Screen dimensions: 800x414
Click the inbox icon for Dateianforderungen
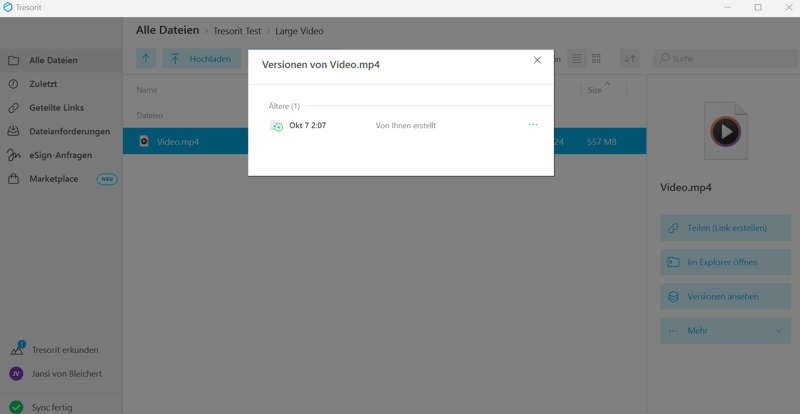click(14, 131)
